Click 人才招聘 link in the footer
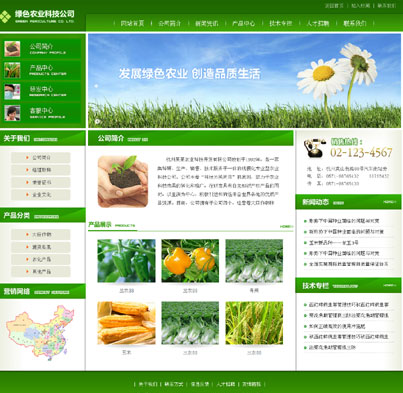This screenshot has height=393, width=403. pyautogui.click(x=225, y=384)
